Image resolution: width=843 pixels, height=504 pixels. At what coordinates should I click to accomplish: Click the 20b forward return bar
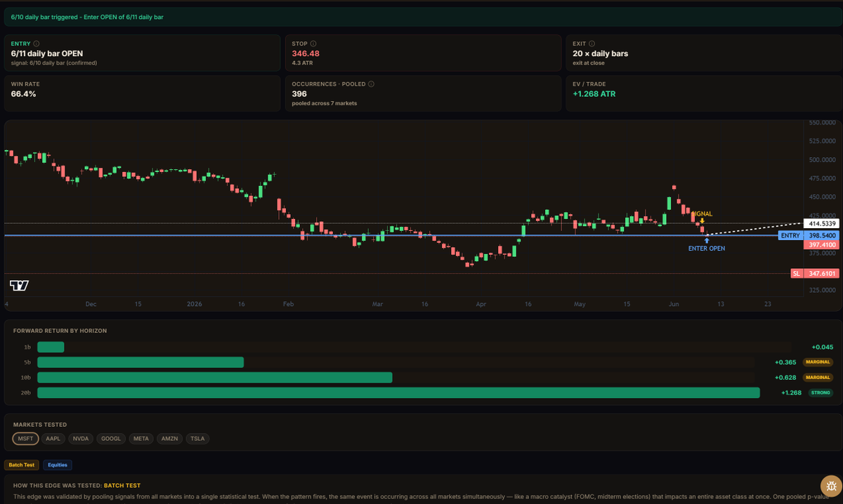point(398,392)
